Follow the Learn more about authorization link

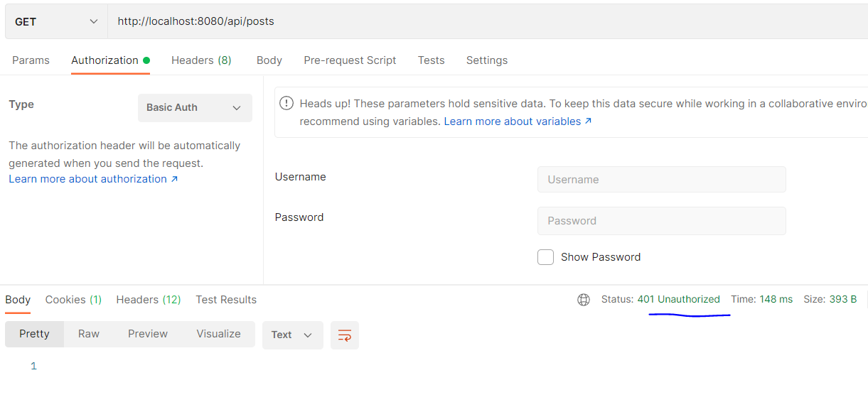[93, 179]
